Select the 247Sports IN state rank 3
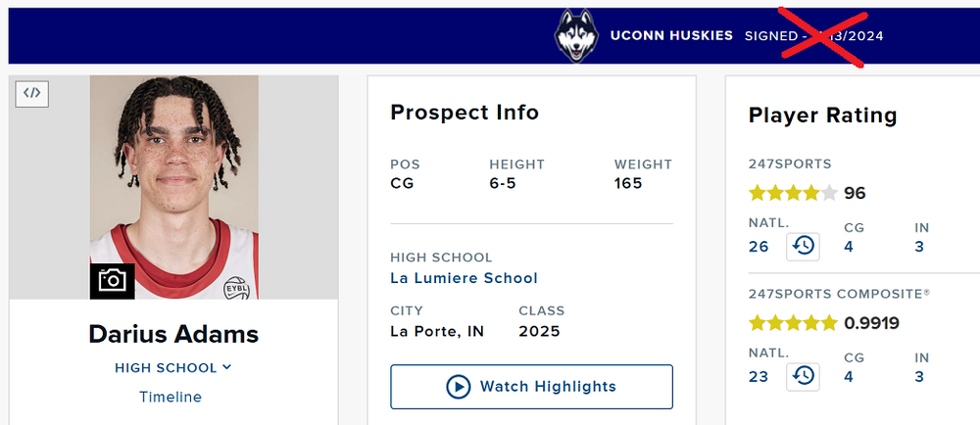The height and width of the screenshot is (425, 980). pyautogui.click(x=919, y=246)
